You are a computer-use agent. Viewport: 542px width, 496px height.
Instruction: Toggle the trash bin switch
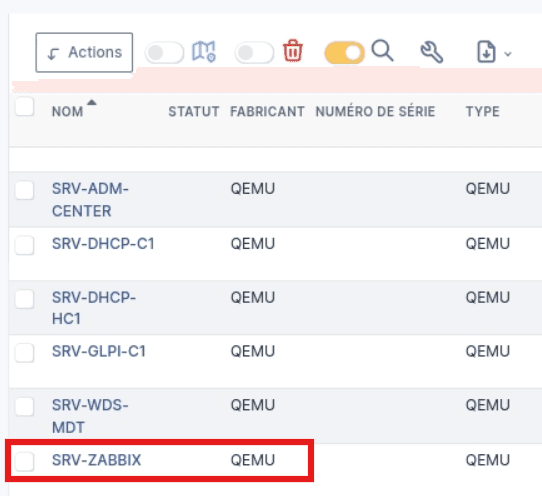(x=254, y=53)
